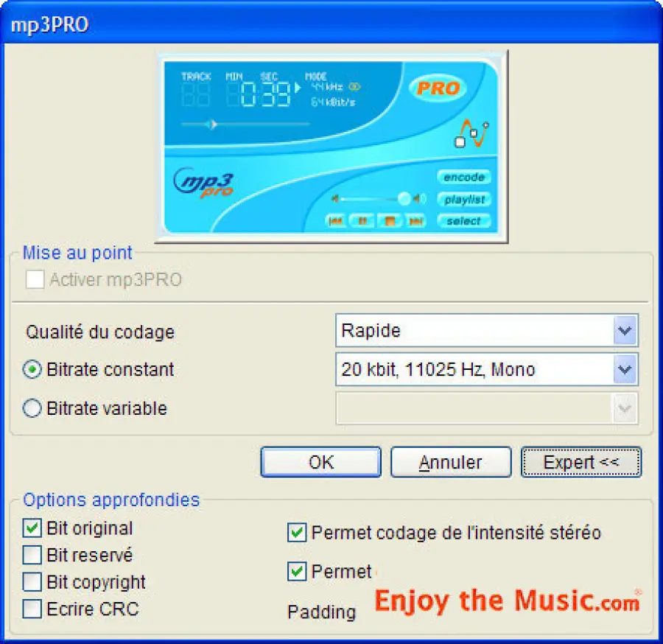Image resolution: width=663 pixels, height=644 pixels.
Task: Click the speaker icon right of volume slider
Action: click(418, 198)
